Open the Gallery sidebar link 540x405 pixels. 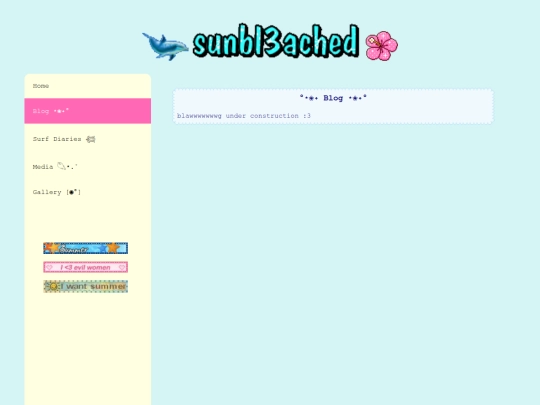[87, 192]
